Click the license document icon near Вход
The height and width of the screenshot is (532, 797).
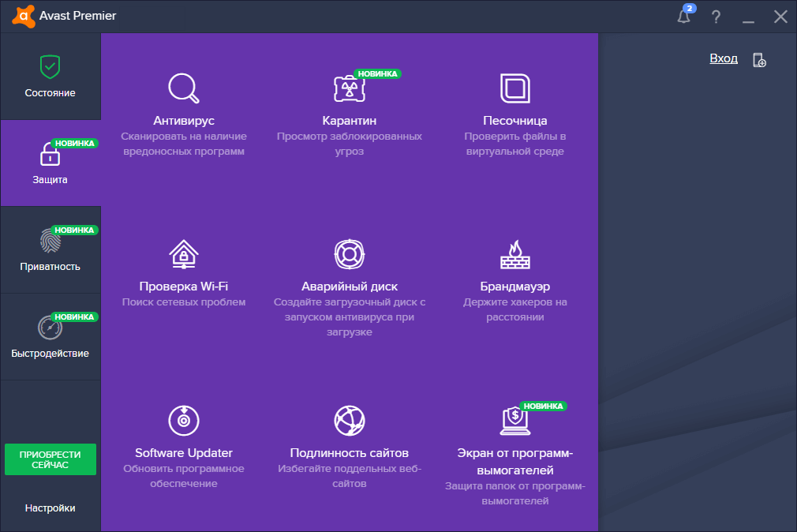[x=758, y=58]
